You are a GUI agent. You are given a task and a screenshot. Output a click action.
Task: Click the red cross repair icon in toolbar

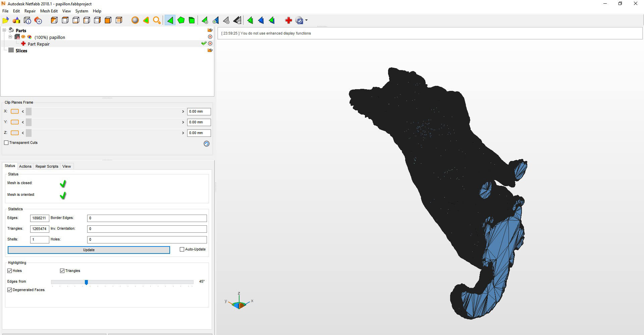click(x=288, y=20)
